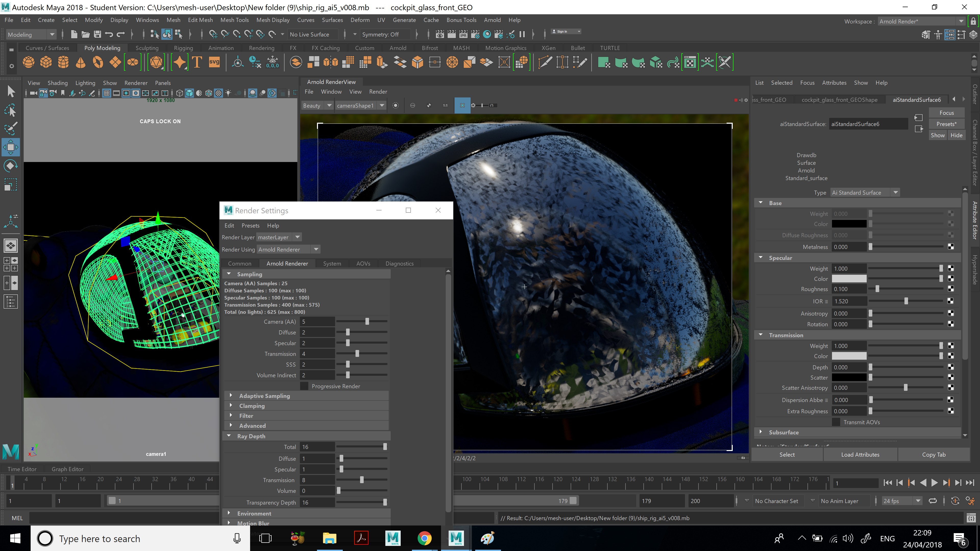Enable the Progressive Render checkbox
The image size is (980, 551).
[304, 386]
